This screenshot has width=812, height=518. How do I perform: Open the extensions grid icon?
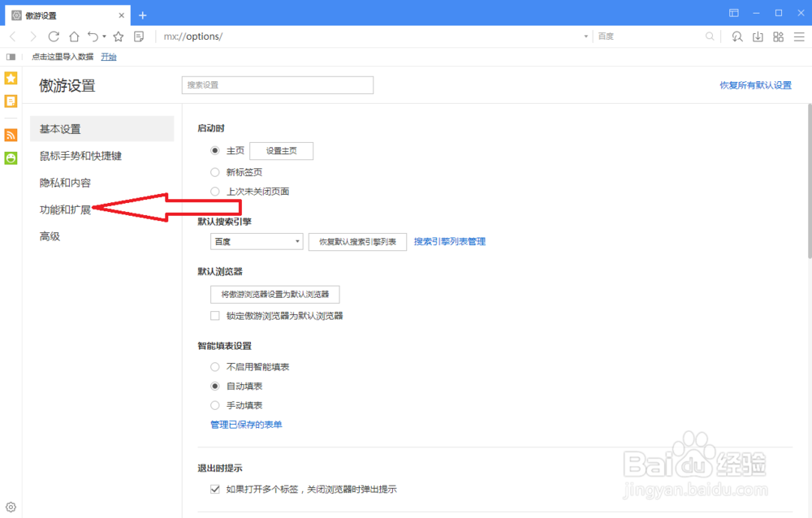(x=779, y=37)
